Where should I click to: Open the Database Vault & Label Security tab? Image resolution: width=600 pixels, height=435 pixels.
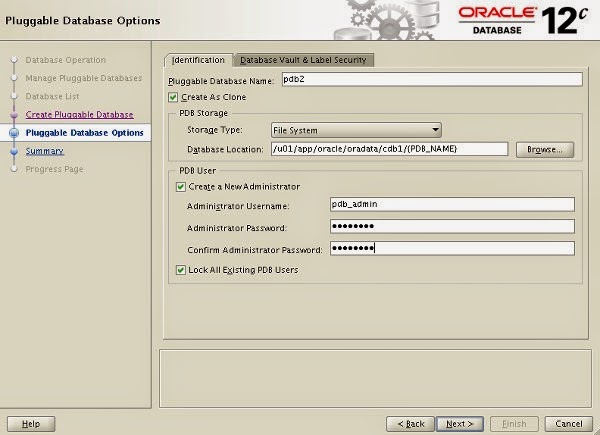303,60
